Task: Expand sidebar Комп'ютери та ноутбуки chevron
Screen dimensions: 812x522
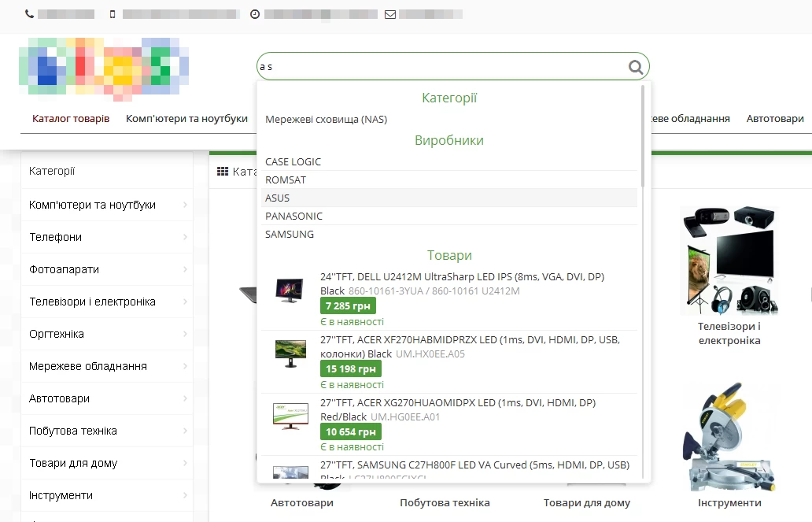Action: click(x=185, y=205)
